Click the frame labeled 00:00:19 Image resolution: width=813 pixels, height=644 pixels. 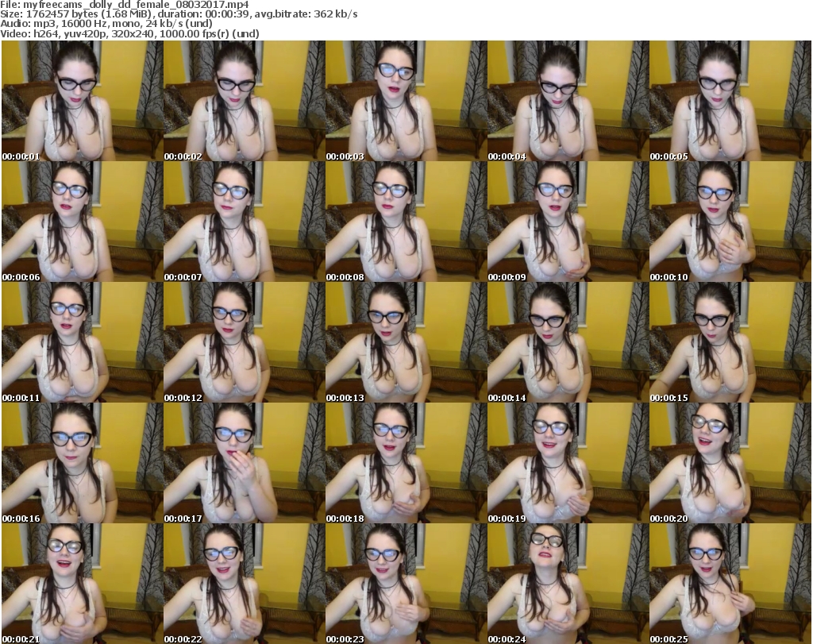pos(568,463)
